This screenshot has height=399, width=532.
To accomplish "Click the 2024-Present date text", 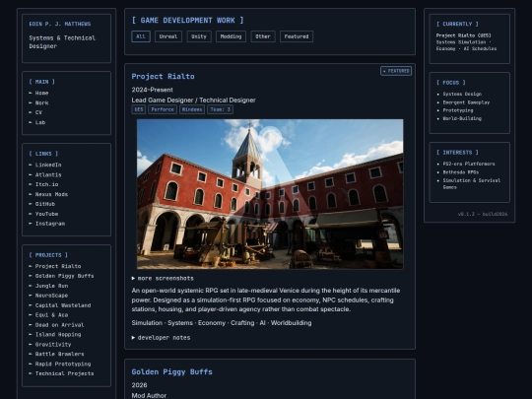I will tap(153, 90).
